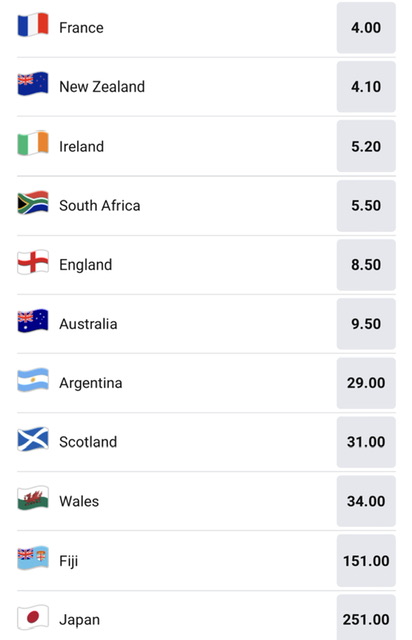Click the South Africa flag icon

[33, 202]
